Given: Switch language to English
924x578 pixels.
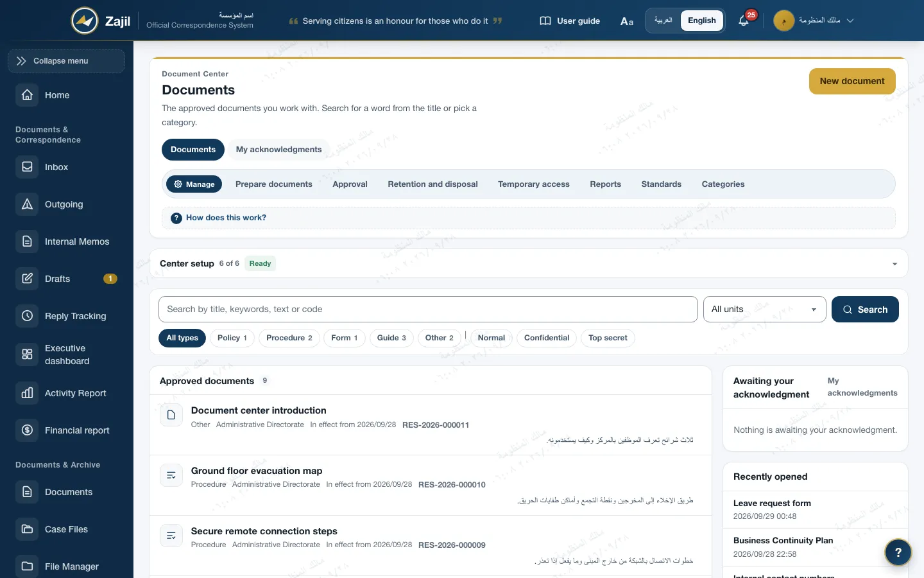Looking at the screenshot, I should pos(702,21).
